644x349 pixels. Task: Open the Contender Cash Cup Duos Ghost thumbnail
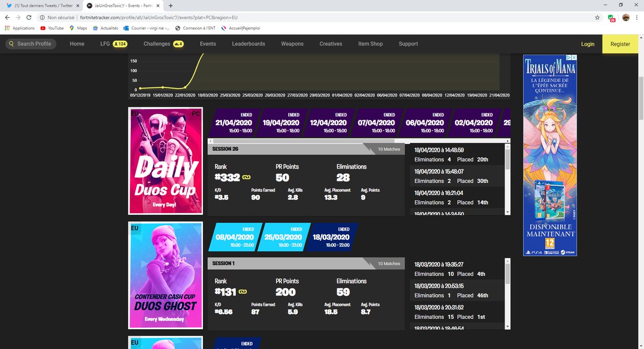pos(165,275)
